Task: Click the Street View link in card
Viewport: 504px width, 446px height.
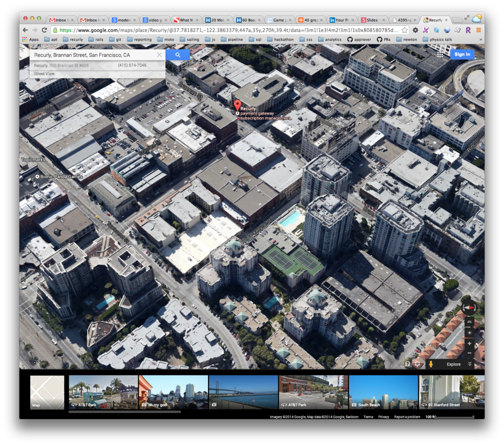Action: 44,74
